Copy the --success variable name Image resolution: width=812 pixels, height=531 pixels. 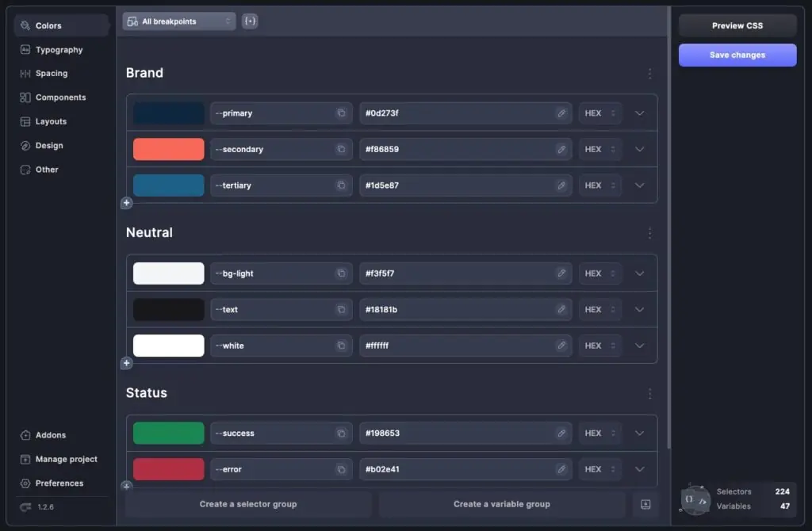[x=341, y=434]
